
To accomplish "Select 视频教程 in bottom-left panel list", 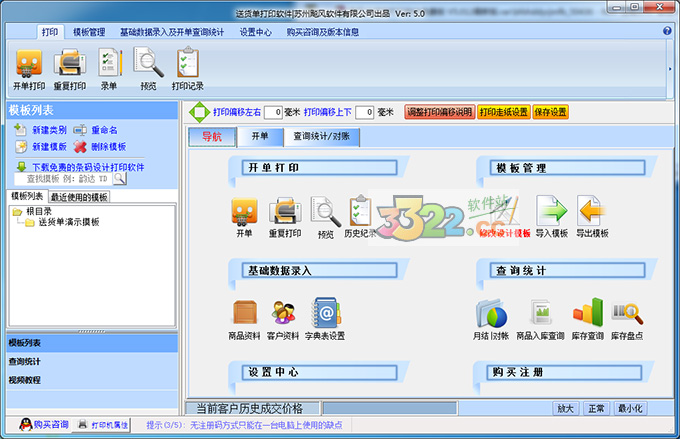I will (x=92, y=380).
